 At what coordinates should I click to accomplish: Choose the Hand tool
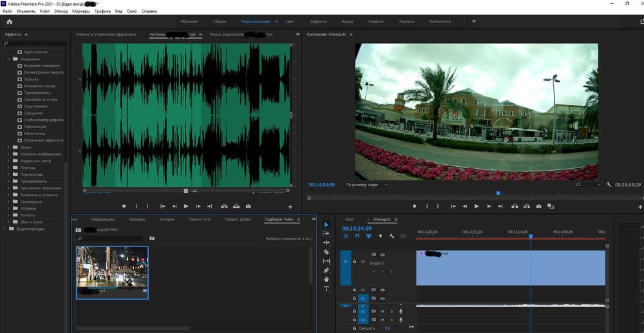click(x=327, y=280)
